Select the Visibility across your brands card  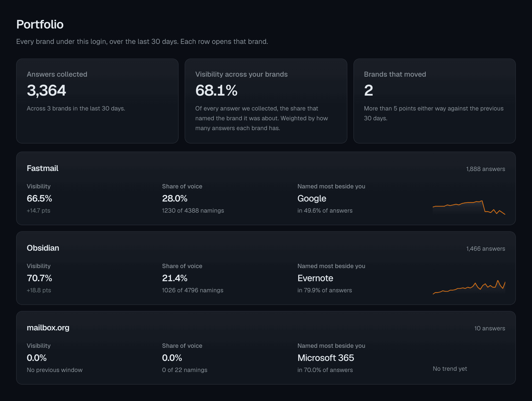point(266,101)
